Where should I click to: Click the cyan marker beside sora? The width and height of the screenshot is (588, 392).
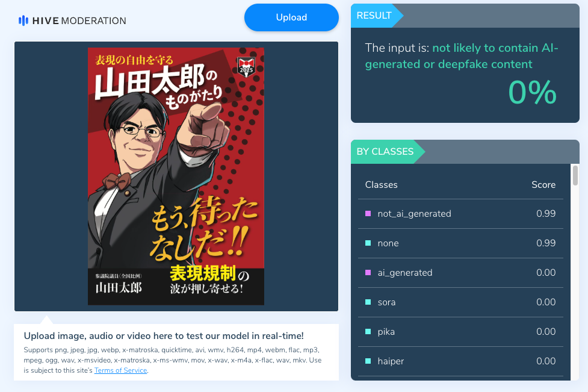tap(368, 302)
